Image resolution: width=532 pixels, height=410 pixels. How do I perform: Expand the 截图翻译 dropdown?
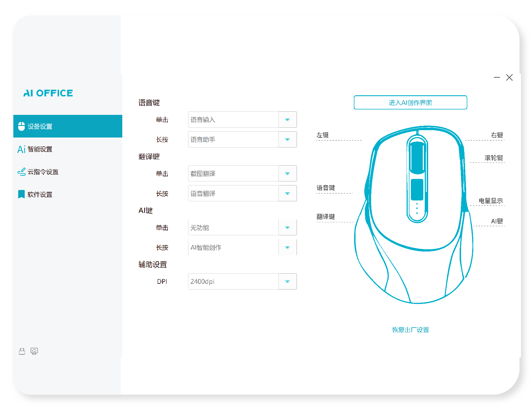[x=287, y=174]
